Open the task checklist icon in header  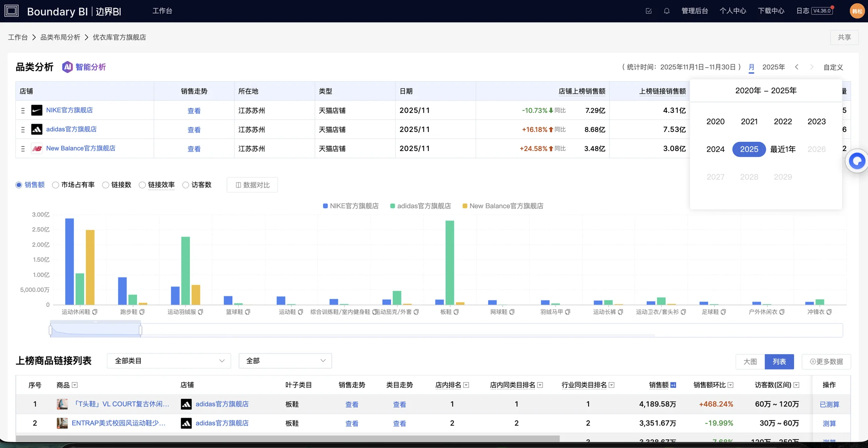click(649, 11)
